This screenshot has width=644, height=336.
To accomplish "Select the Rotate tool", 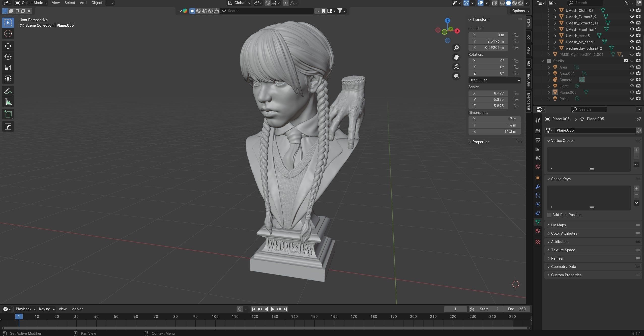I will coord(8,57).
